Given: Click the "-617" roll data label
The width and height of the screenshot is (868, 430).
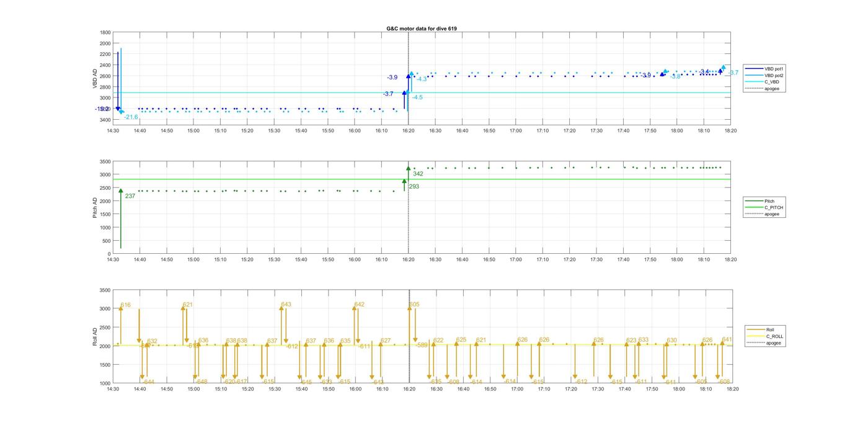Looking at the screenshot, I should (241, 382).
